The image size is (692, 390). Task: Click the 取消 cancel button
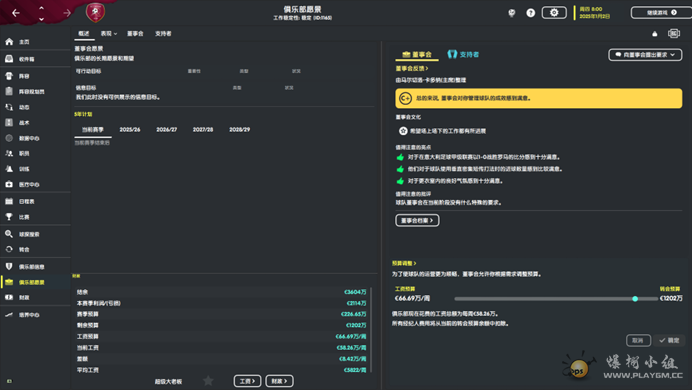pos(638,340)
